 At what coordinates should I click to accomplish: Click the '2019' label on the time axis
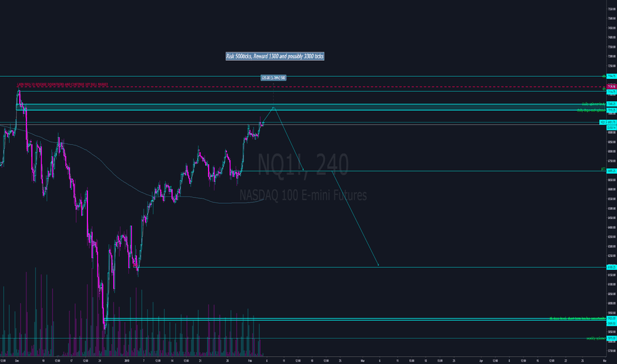coord(126,360)
